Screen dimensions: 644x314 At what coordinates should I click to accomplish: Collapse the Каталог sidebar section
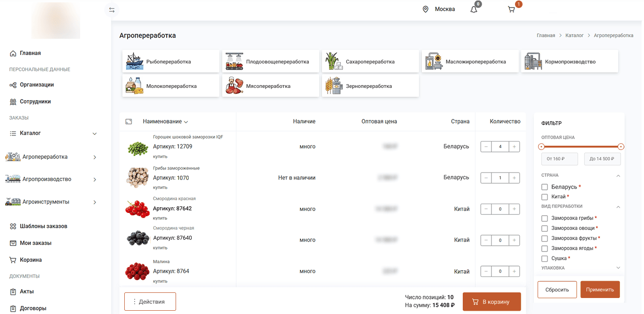(x=95, y=133)
